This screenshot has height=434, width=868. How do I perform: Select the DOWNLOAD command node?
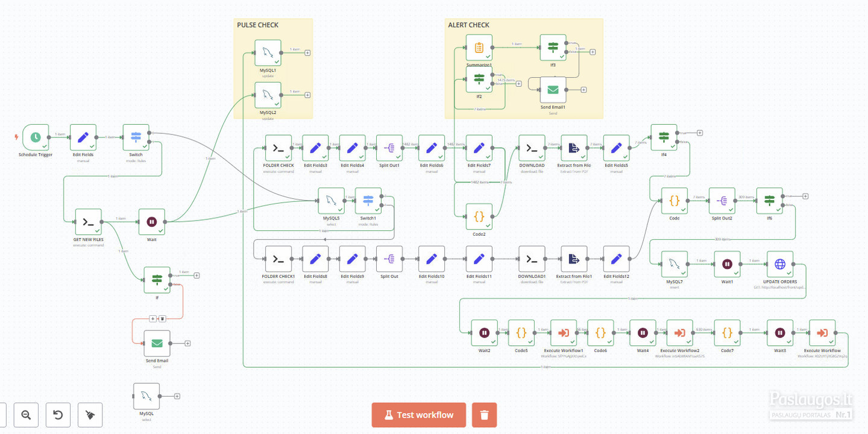(532, 148)
